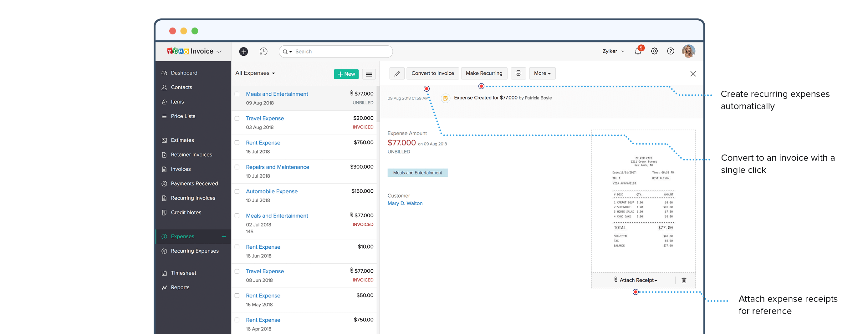Tick checkbox for Automobile Expense
Image resolution: width=868 pixels, height=334 pixels.
[x=237, y=192]
